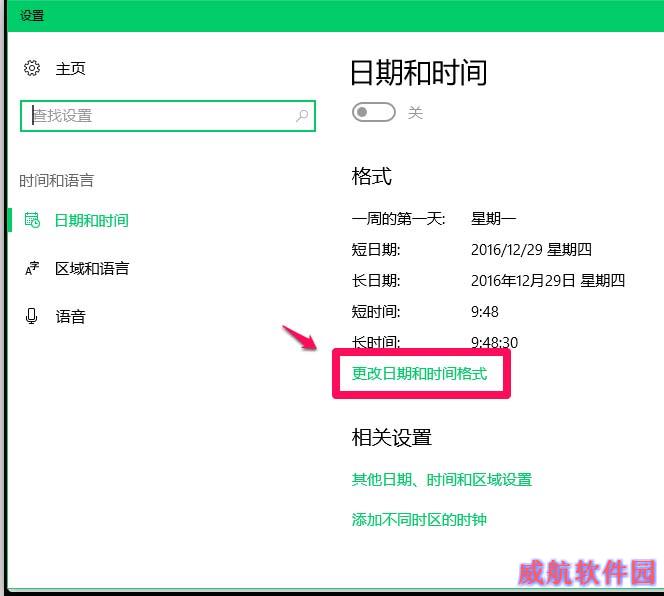
Task: Click the 区域和语言 language icon
Action: point(32,268)
